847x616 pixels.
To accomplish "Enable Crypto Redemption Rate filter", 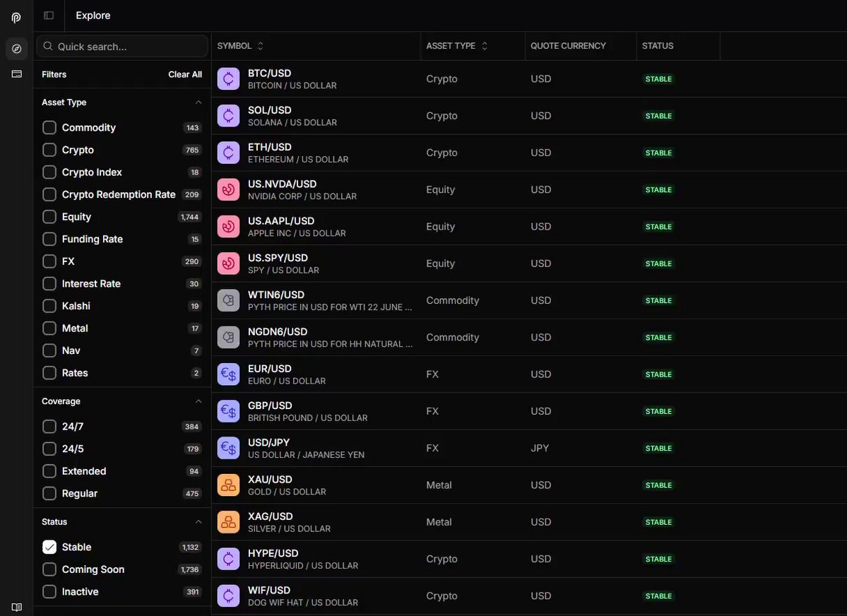I will click(49, 194).
